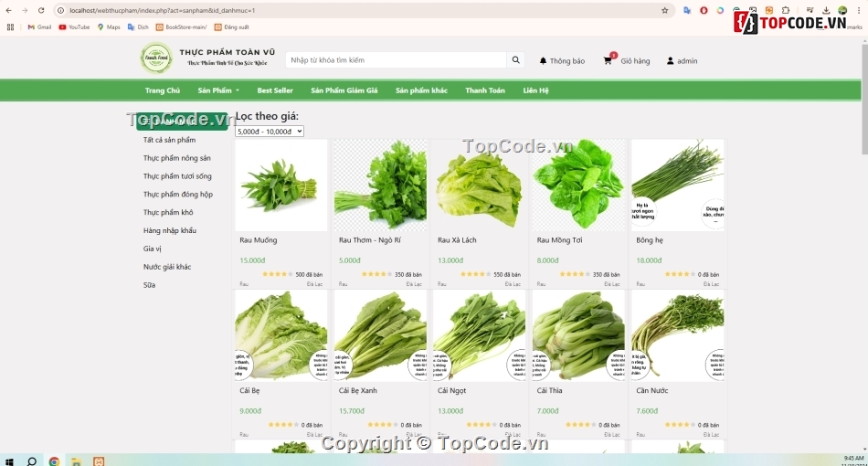Open Windows Start menu
This screenshot has height=466, width=868.
coord(9,461)
